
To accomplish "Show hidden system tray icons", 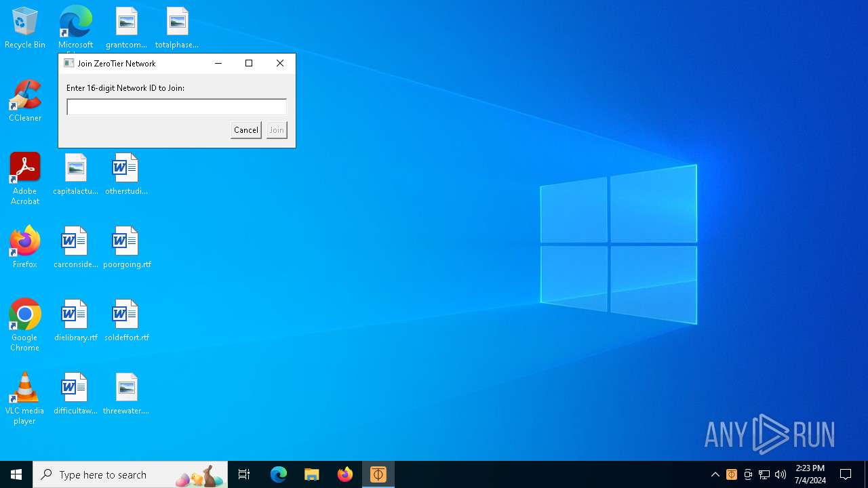I will 715,474.
